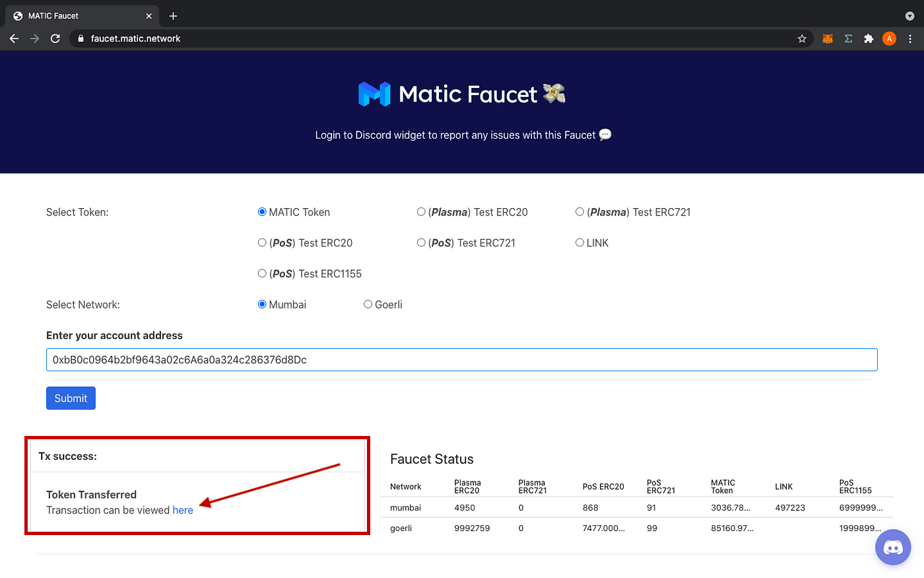The width and height of the screenshot is (924, 578).
Task: Click mumbai PoS ERC20 value 868
Action: coord(591,508)
